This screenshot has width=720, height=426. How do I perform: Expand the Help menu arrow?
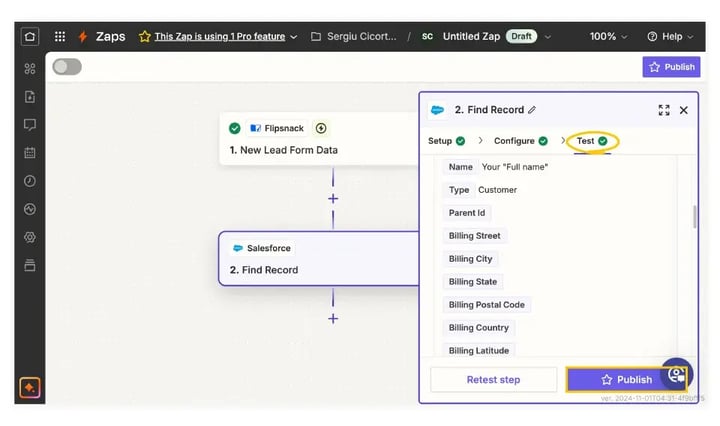tap(690, 37)
